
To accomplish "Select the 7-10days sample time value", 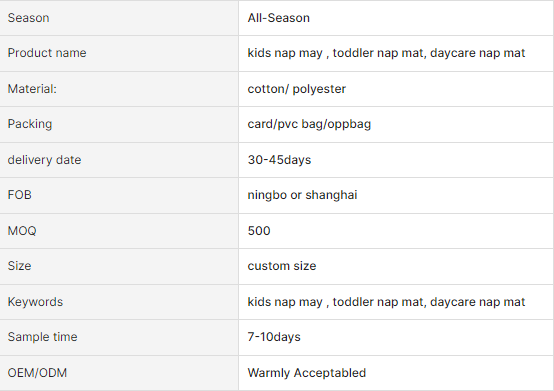I will point(274,337).
